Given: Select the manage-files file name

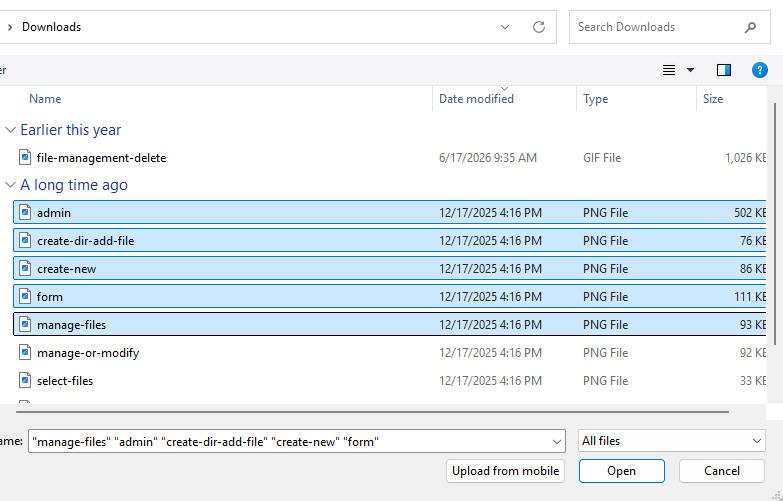Looking at the screenshot, I should (x=71, y=325).
